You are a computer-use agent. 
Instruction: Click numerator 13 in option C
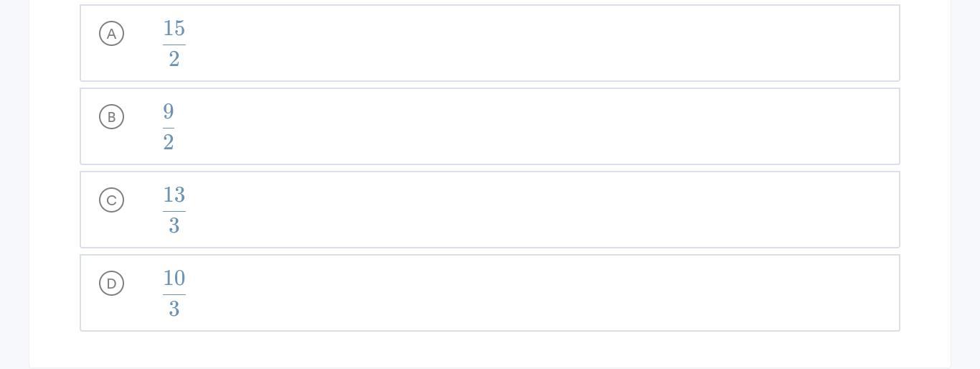(x=174, y=195)
